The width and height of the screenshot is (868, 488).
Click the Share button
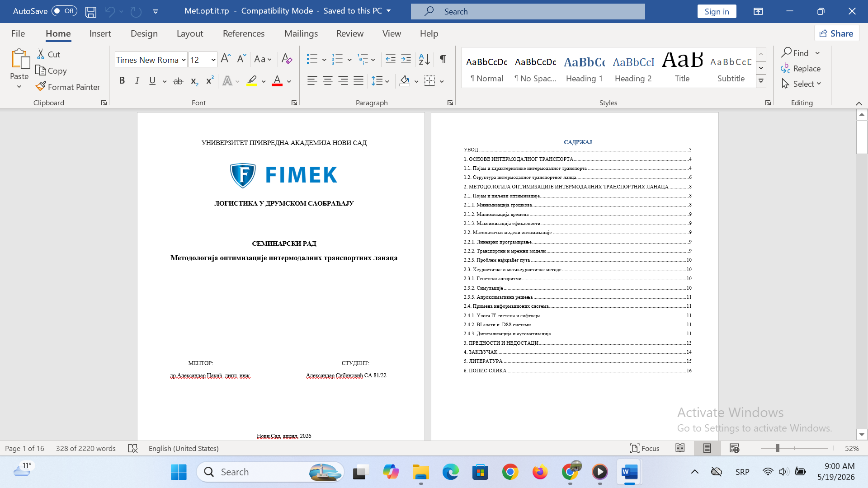click(837, 33)
